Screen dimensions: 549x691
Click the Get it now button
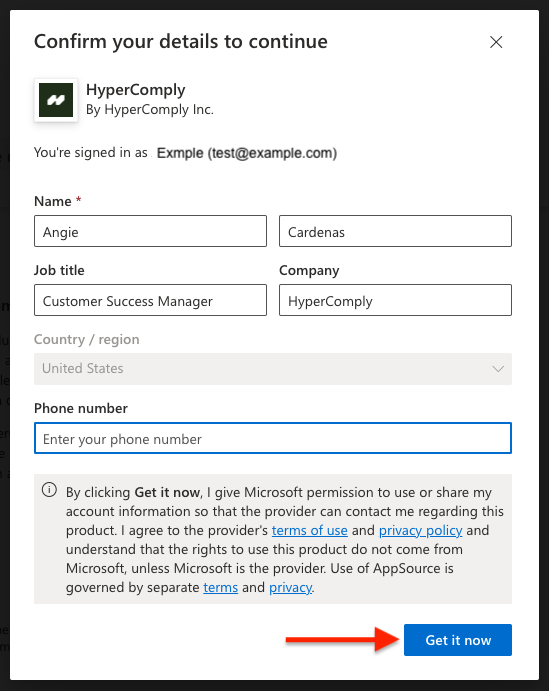[458, 640]
